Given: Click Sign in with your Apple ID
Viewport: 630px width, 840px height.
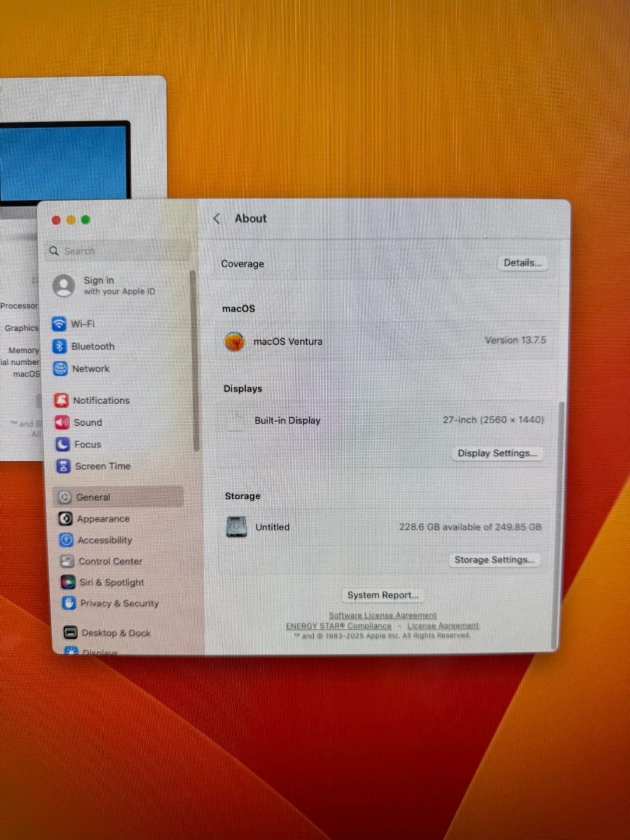Looking at the screenshot, I should point(120,286).
